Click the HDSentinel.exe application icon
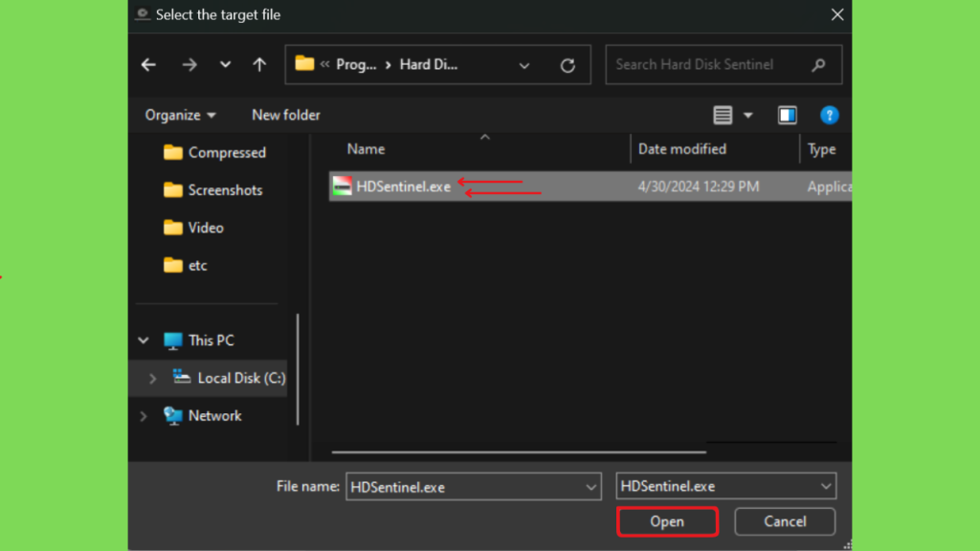The width and height of the screenshot is (980, 551). (342, 187)
